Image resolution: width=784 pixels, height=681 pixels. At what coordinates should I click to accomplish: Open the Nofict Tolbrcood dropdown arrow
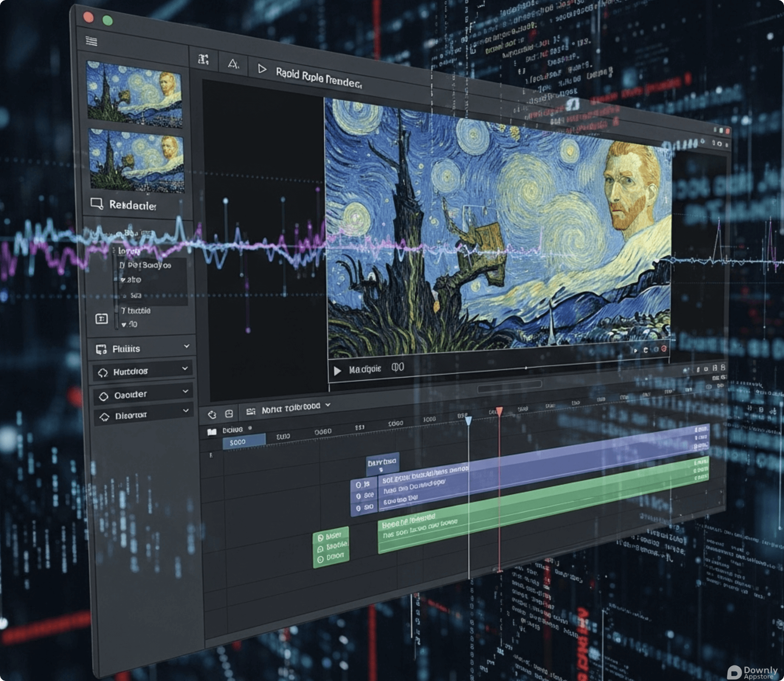point(328,404)
